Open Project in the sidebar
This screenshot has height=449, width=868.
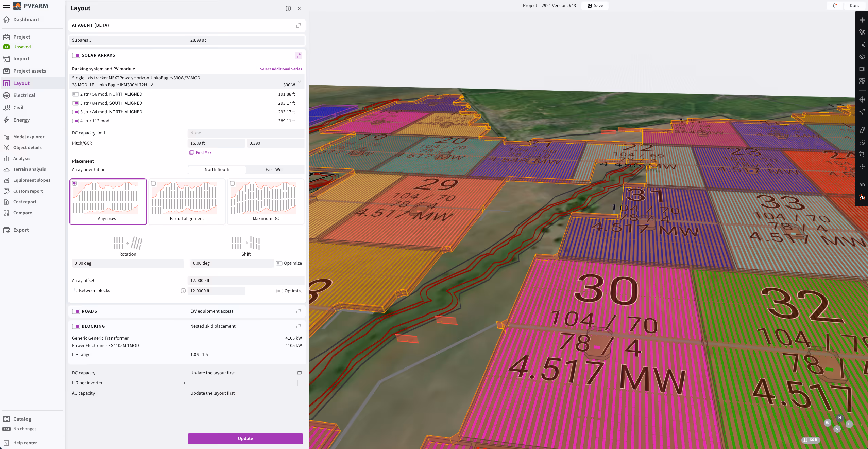[x=22, y=37]
